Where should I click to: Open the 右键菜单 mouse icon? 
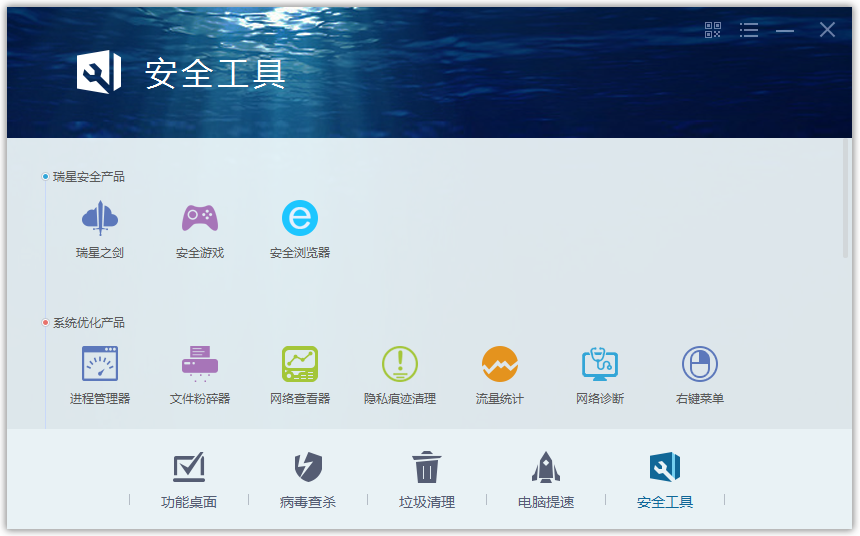click(x=699, y=363)
